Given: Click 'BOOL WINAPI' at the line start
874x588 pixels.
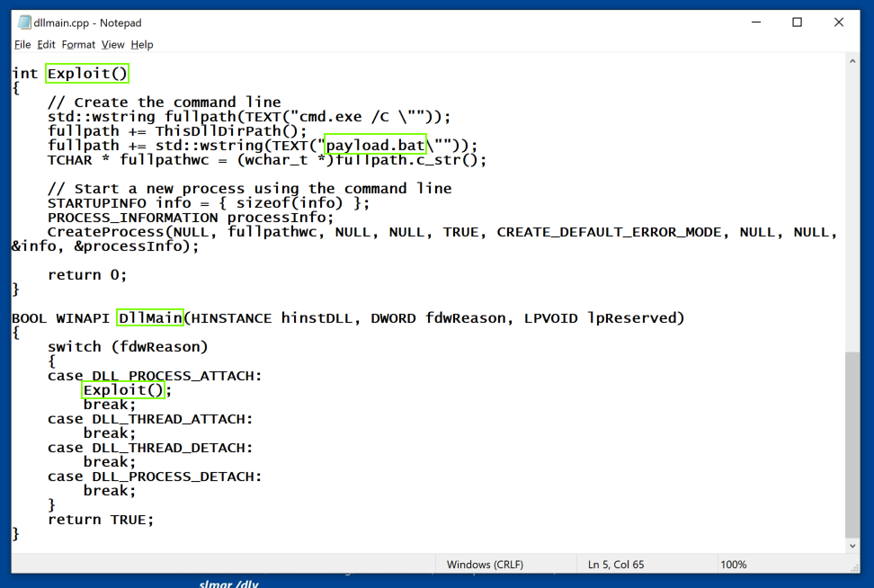Looking at the screenshot, I should (61, 318).
